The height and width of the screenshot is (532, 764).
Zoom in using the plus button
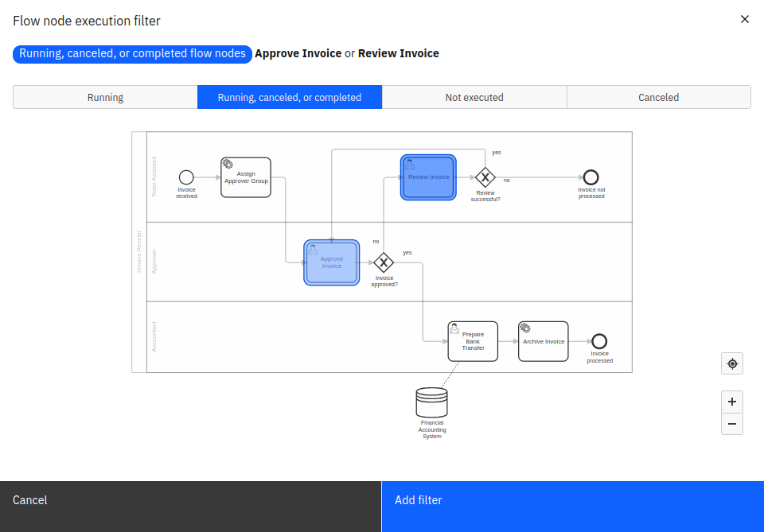coord(731,402)
